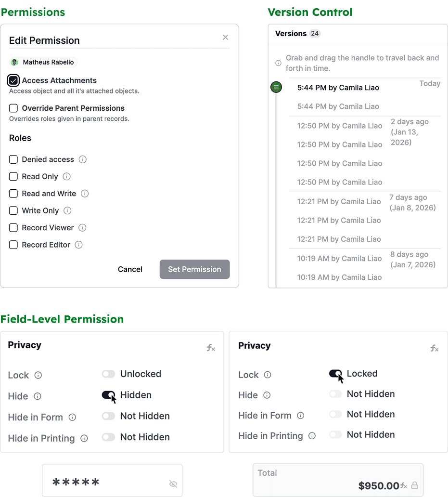Screen dimensions: 448x497
Task: Click the crossed-eye icon in masked field
Action: (173, 484)
